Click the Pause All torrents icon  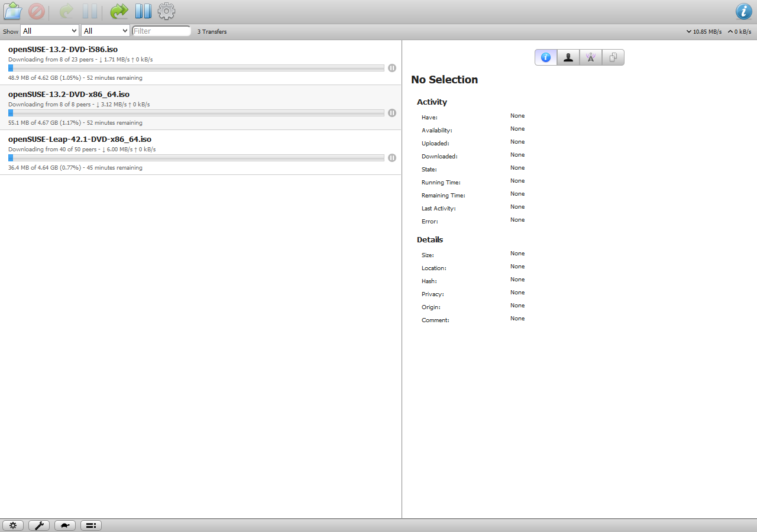[143, 11]
